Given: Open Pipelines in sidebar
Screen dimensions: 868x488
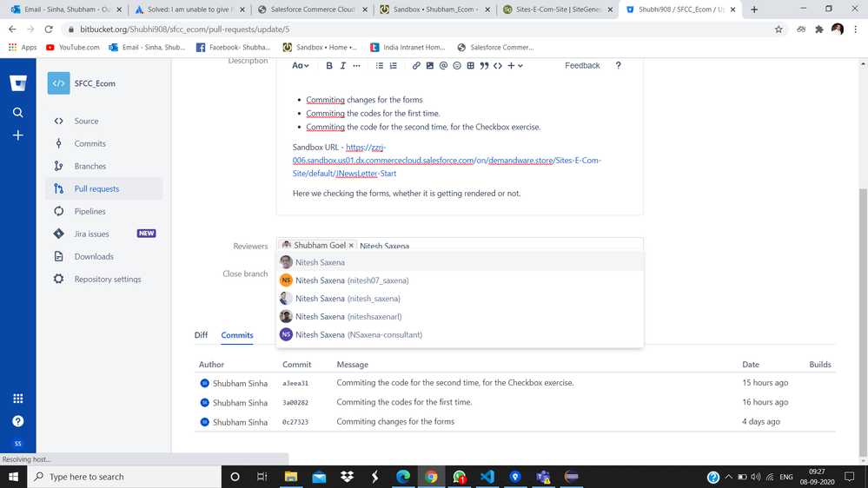Looking at the screenshot, I should pyautogui.click(x=104, y=211).
